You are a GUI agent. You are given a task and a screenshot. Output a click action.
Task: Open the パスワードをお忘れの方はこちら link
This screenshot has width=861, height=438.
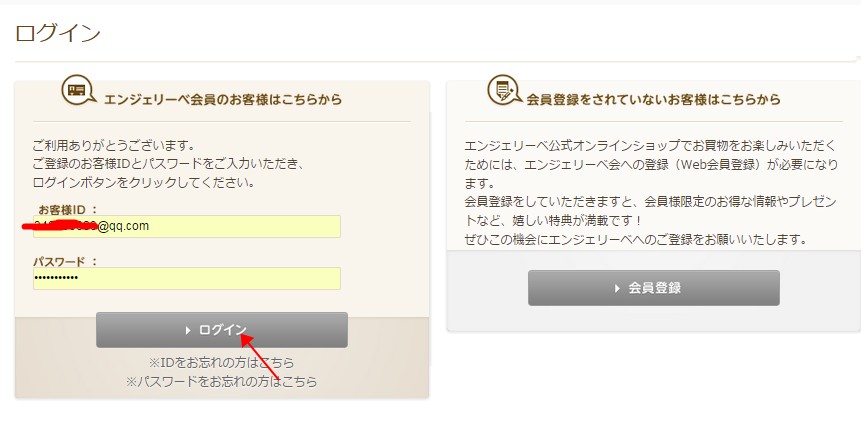pos(221,381)
